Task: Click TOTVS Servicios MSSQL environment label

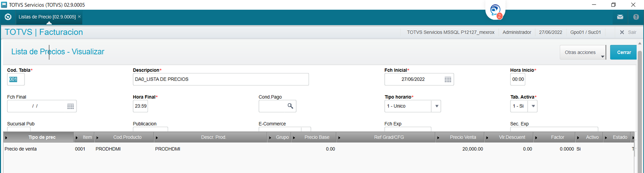Action: [451, 32]
